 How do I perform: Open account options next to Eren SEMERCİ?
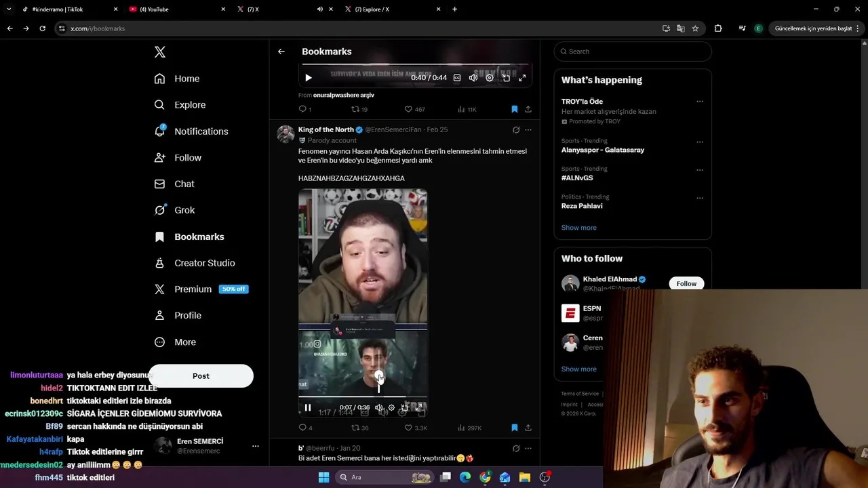(255, 446)
